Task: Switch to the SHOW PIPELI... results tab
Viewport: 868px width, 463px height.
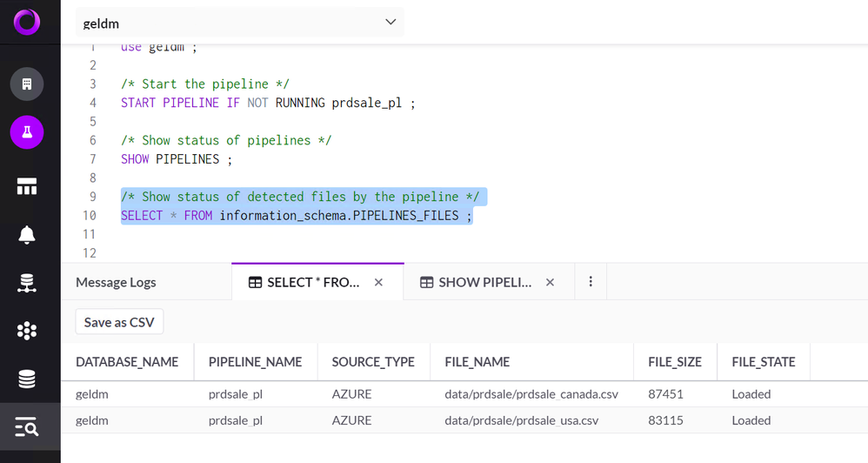Action: click(x=476, y=282)
